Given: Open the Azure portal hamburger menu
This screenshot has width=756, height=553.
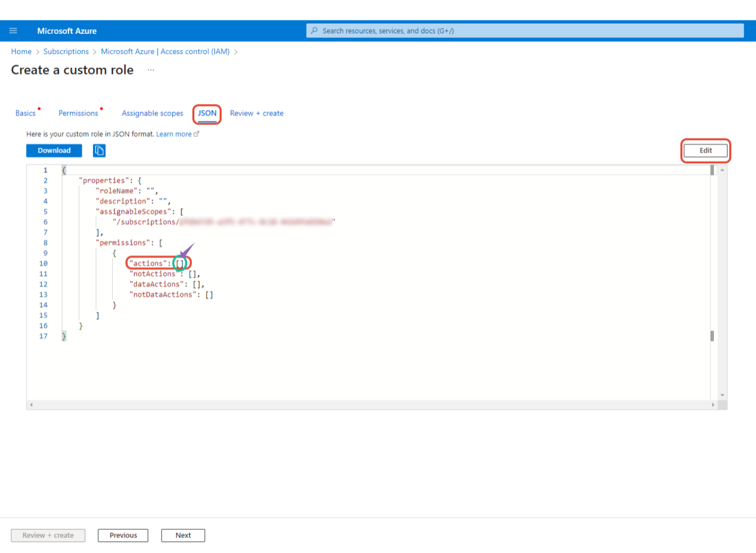Looking at the screenshot, I should [x=13, y=31].
